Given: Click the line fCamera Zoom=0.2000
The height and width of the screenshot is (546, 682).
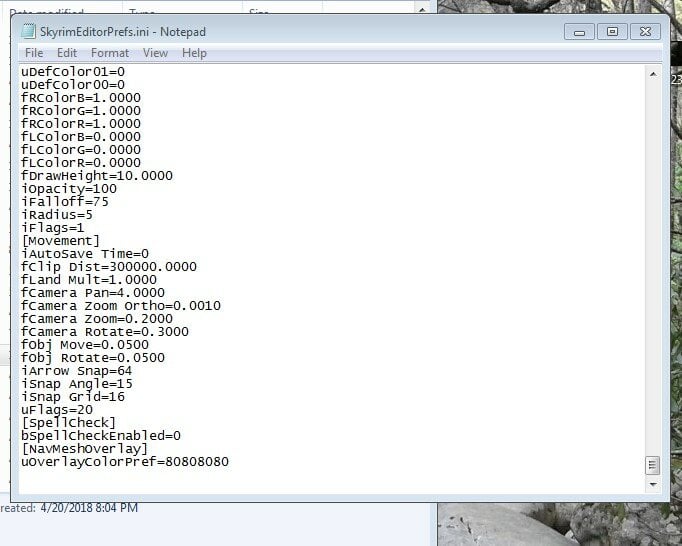Looking at the screenshot, I should click(97, 319).
